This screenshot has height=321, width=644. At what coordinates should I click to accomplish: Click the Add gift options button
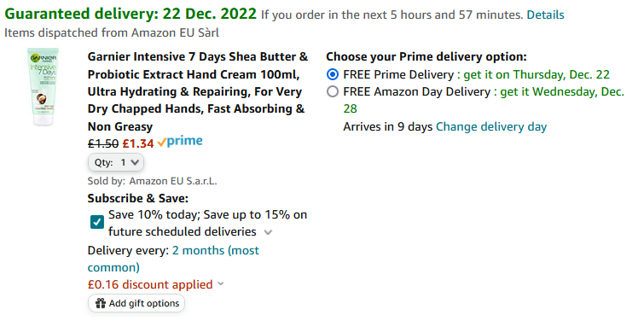pyautogui.click(x=136, y=303)
